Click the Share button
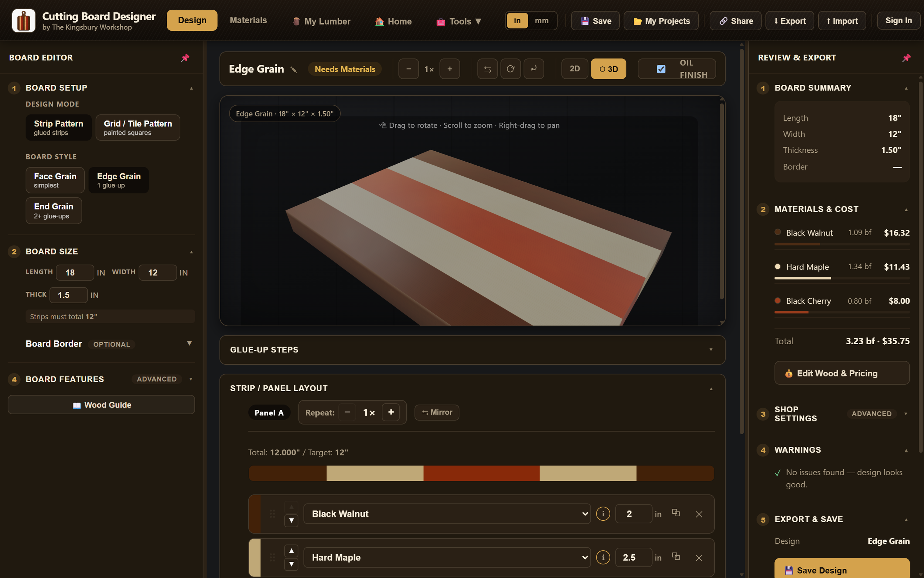 [x=735, y=21]
